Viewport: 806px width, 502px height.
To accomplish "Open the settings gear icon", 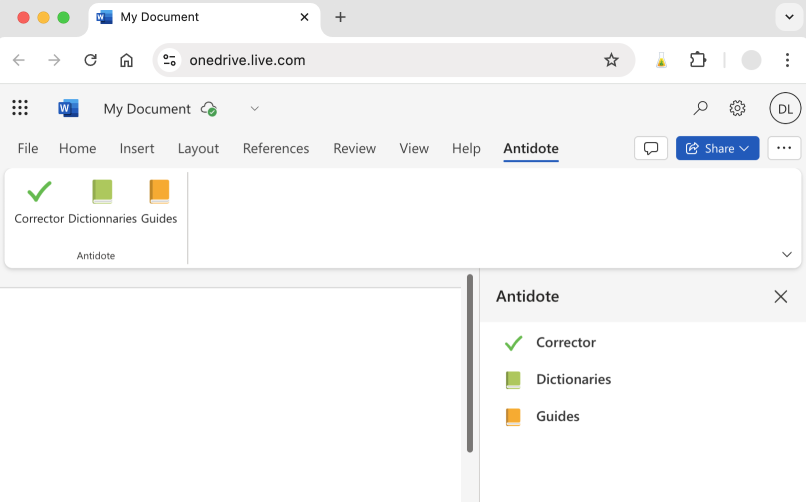I will 737,108.
